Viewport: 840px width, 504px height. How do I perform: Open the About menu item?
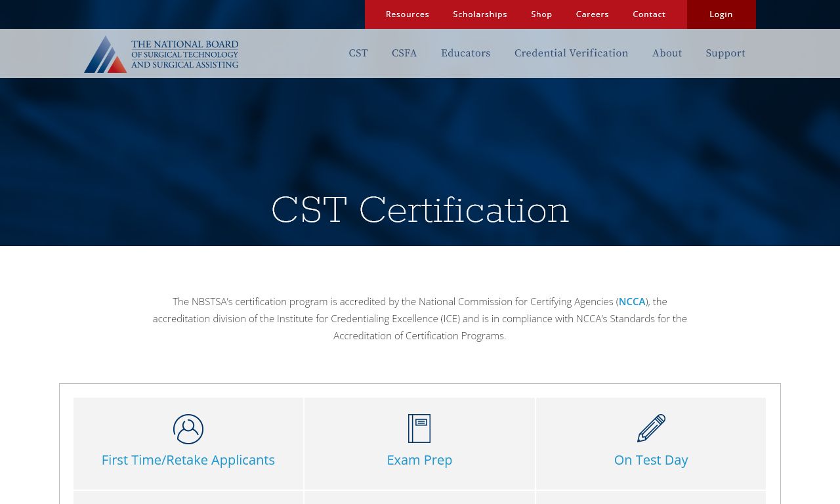[x=667, y=53]
